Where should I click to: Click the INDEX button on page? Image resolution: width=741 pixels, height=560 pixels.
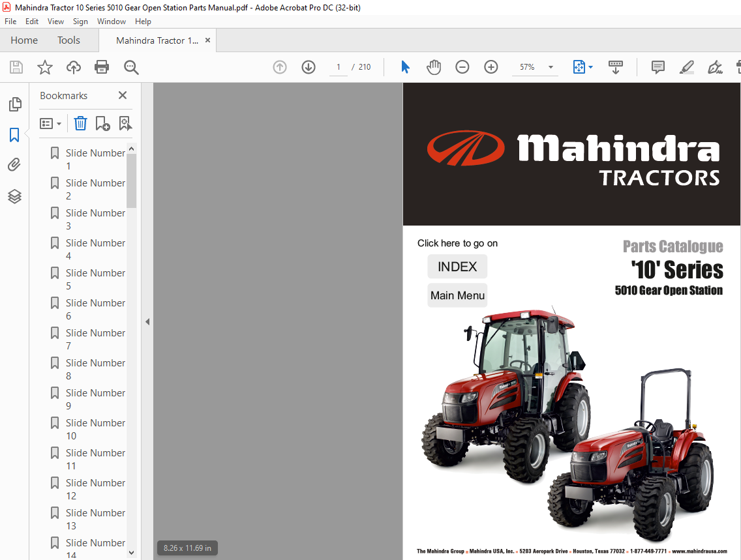[457, 267]
